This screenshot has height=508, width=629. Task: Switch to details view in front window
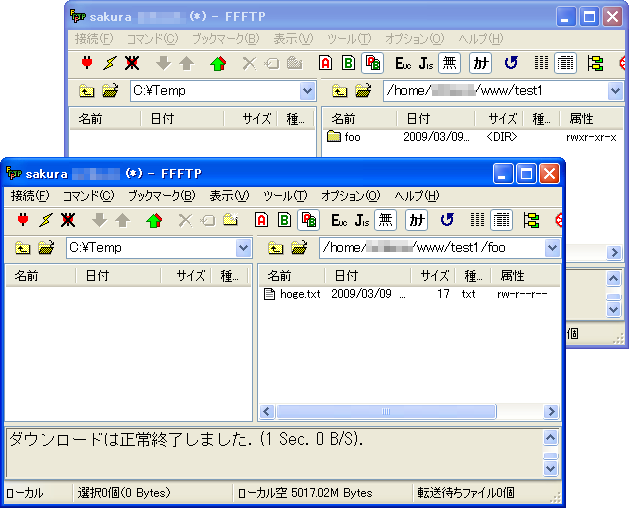coord(501,220)
